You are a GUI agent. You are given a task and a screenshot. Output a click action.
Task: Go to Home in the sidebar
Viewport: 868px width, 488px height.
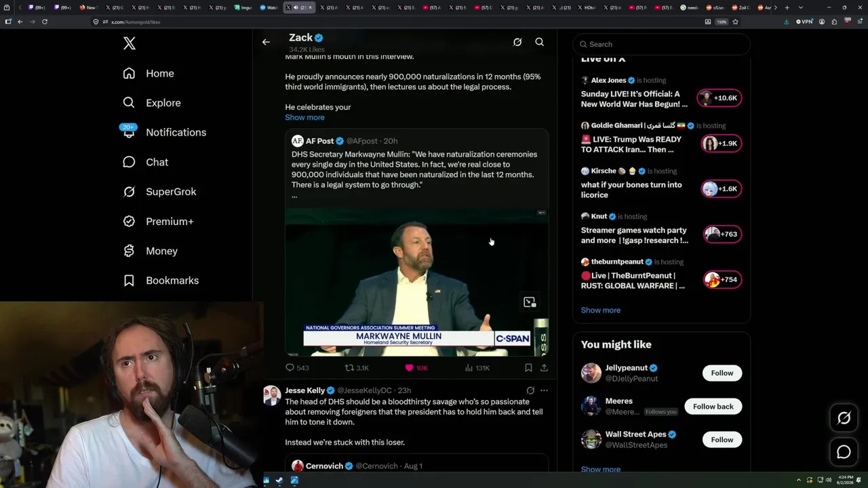click(149, 73)
